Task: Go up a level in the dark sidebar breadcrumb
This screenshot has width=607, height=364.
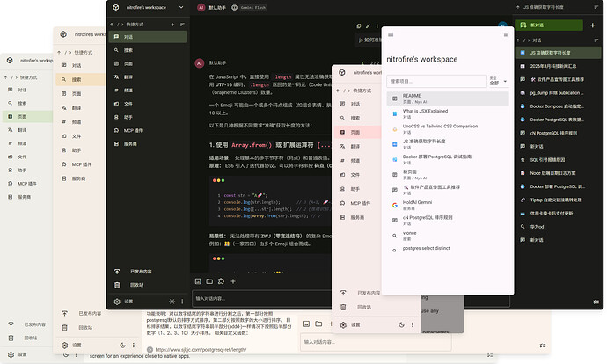Action: [112, 25]
